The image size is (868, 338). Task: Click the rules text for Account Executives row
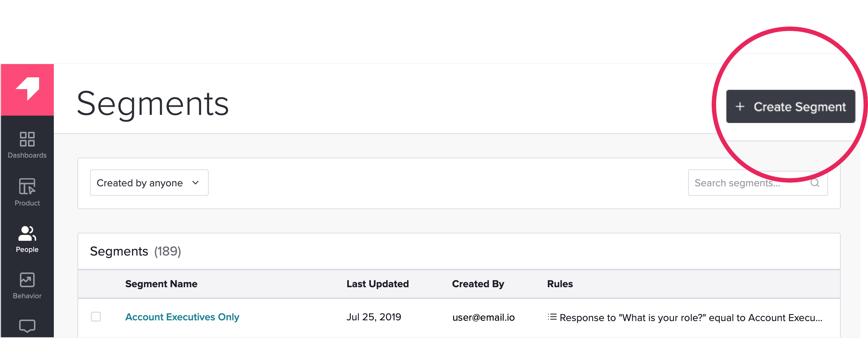pos(691,318)
